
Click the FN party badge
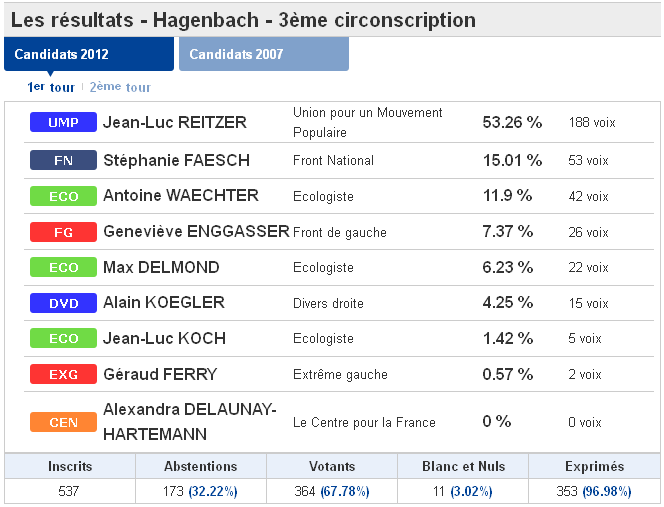pos(63,160)
